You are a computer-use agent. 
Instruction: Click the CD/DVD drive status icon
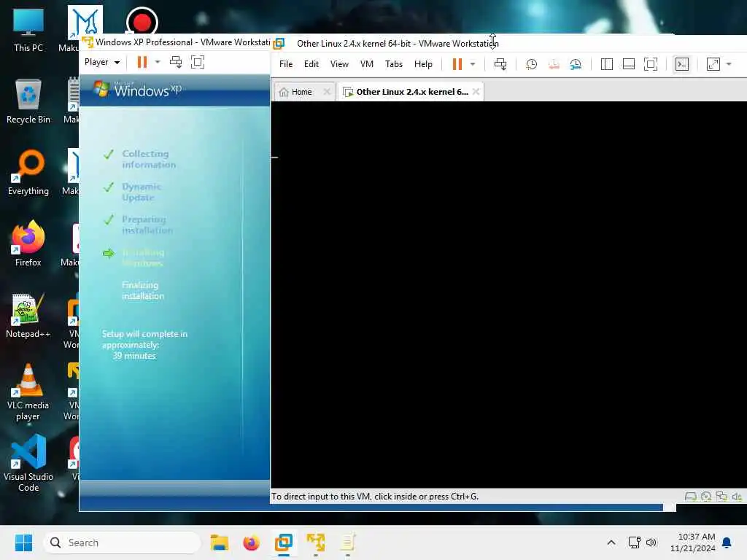[x=706, y=496]
